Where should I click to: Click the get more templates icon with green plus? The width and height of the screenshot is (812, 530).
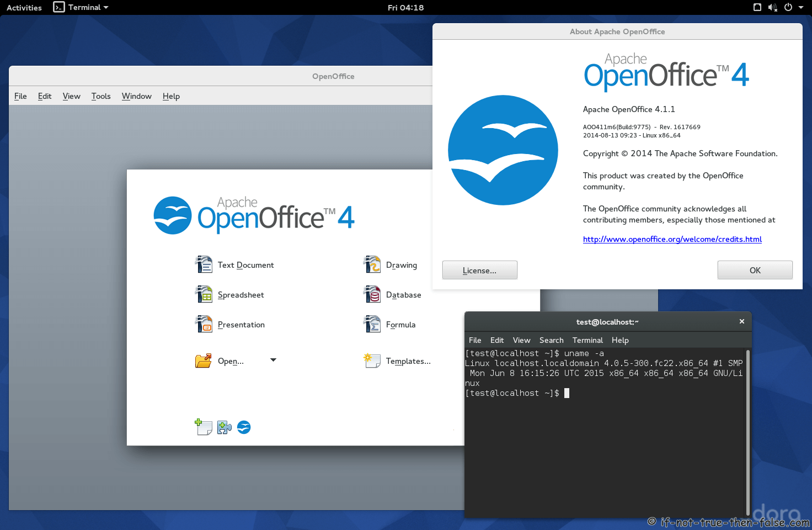(204, 427)
